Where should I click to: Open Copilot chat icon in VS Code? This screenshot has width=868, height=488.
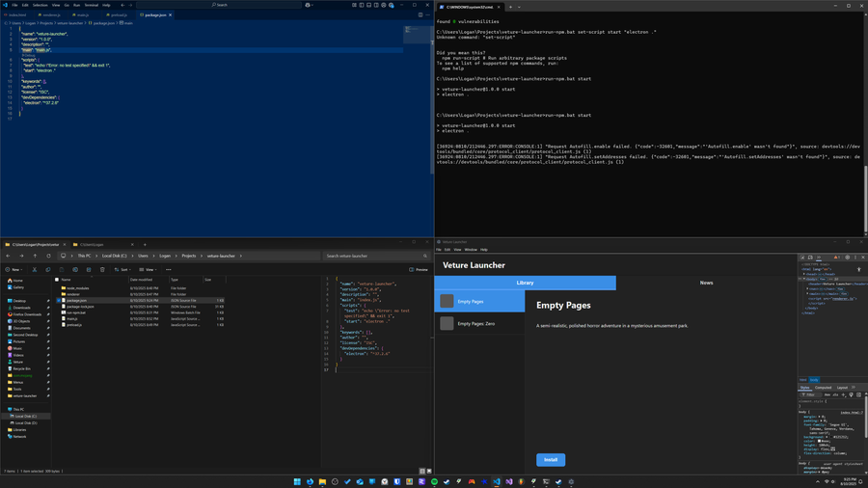[308, 5]
